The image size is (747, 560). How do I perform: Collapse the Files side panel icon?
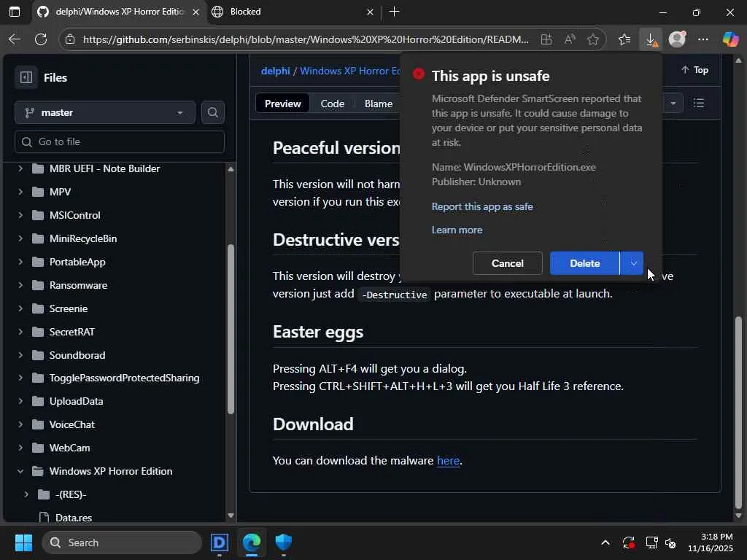point(26,77)
